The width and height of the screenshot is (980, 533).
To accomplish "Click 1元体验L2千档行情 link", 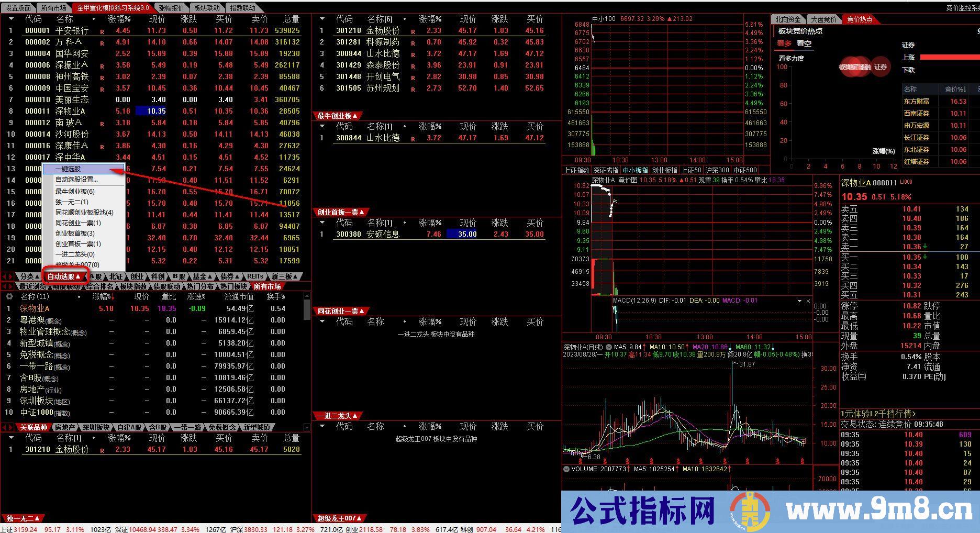I will pos(878,414).
